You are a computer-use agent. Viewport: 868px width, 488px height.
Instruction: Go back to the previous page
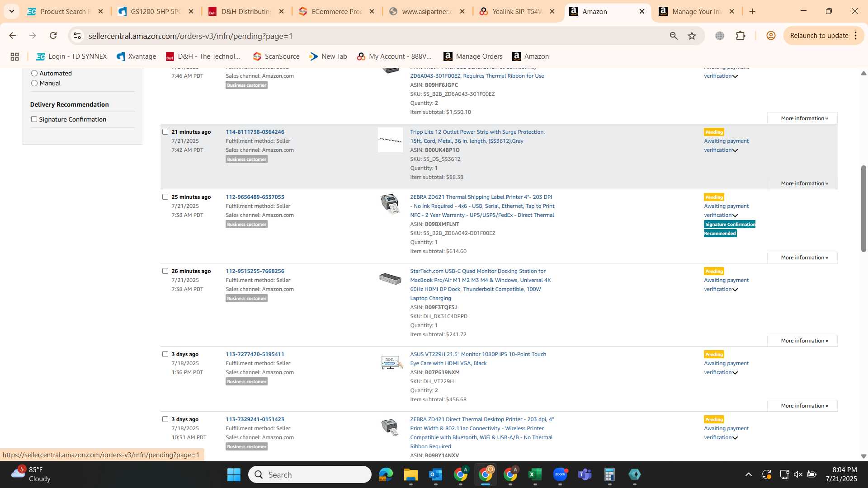13,36
